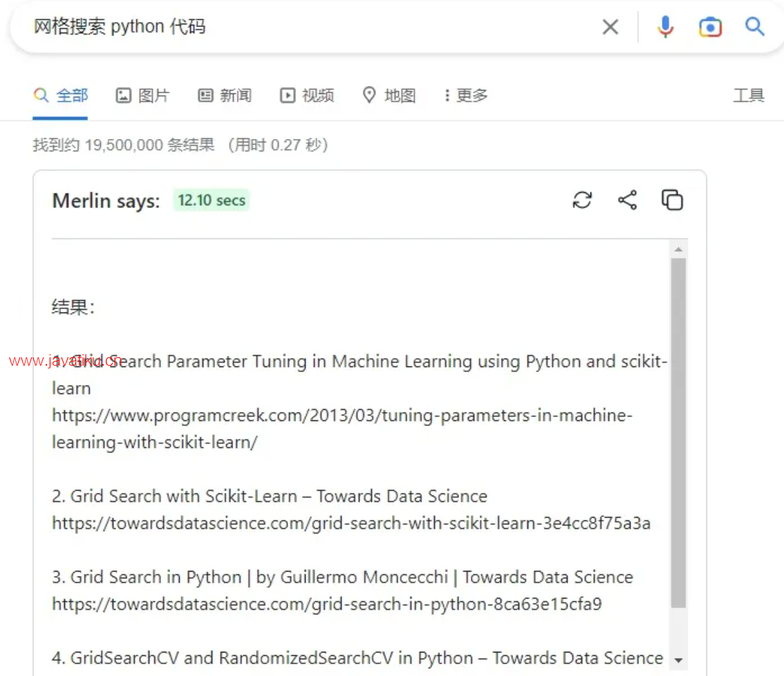Click the 结果: label
784x676 pixels.
(x=73, y=306)
